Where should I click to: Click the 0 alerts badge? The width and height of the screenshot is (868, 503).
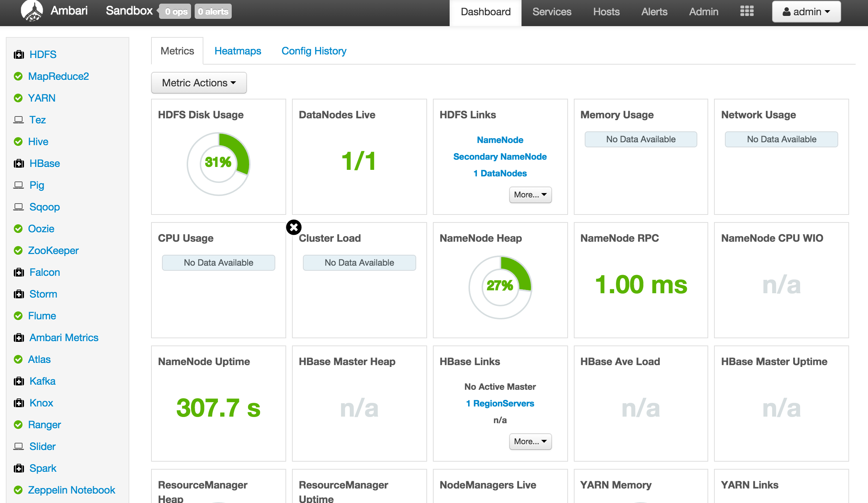[x=213, y=11]
